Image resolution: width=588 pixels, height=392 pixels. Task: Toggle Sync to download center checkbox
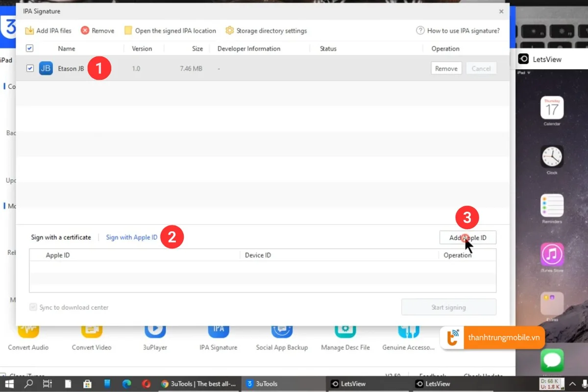[33, 307]
